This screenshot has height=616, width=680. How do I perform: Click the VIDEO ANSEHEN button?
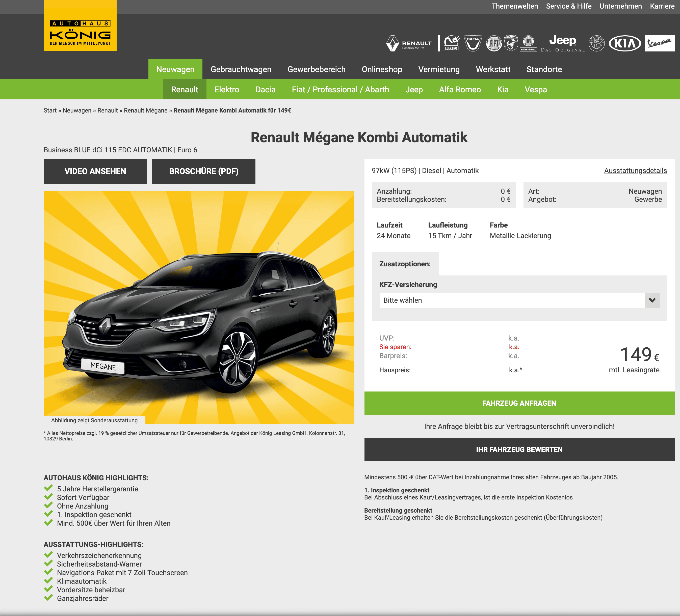(x=95, y=171)
